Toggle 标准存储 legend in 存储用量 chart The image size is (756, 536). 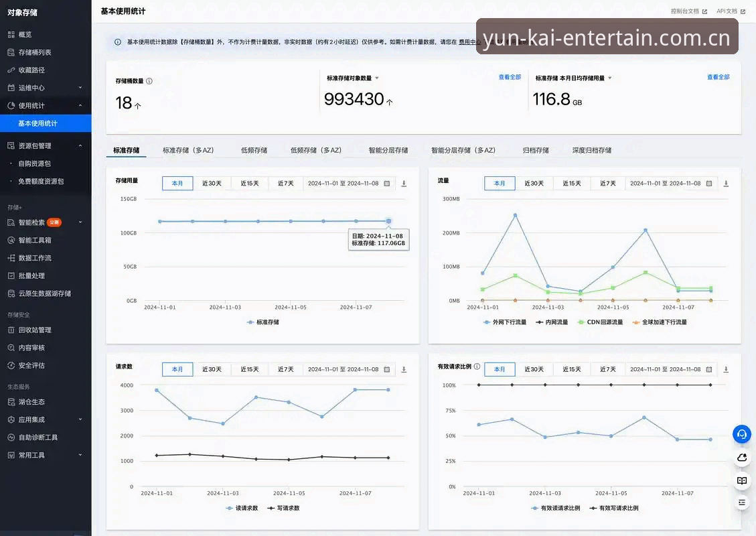tap(262, 322)
